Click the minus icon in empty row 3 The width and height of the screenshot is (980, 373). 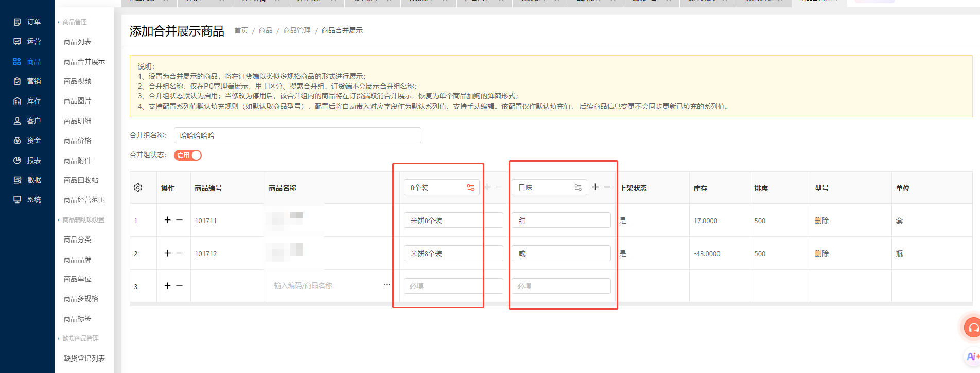[180, 285]
